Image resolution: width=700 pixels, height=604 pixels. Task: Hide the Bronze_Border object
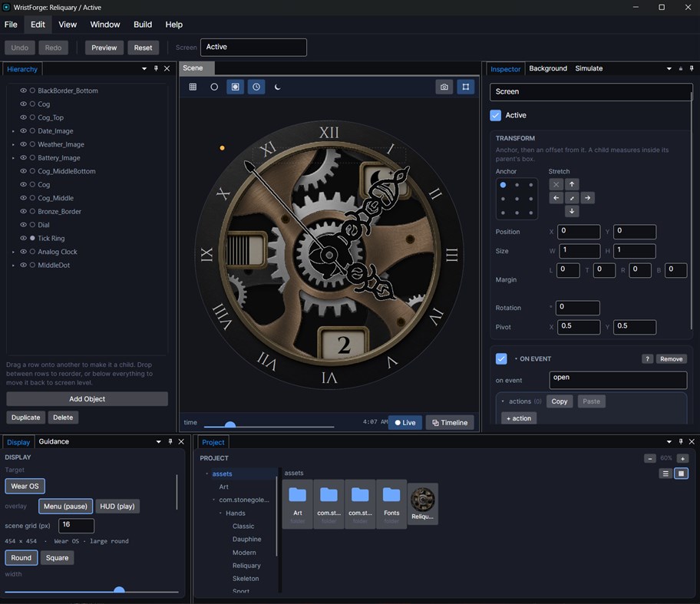(23, 211)
